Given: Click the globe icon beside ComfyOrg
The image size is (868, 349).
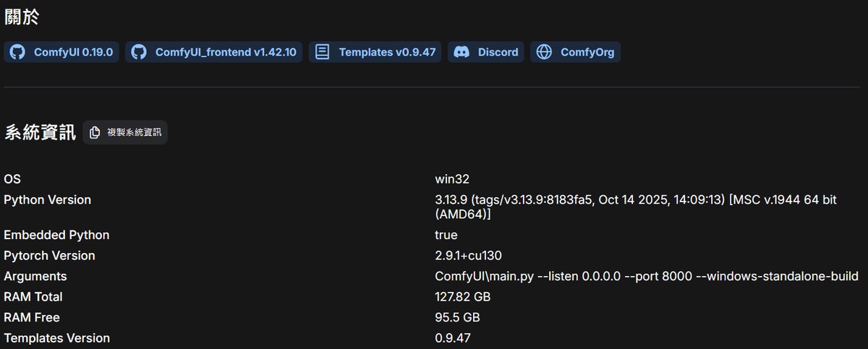Looking at the screenshot, I should (545, 52).
